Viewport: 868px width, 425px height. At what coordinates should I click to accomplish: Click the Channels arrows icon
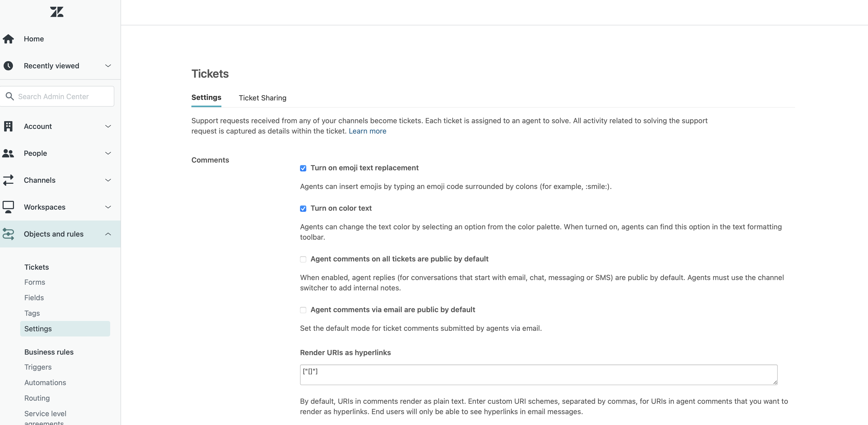coord(9,180)
